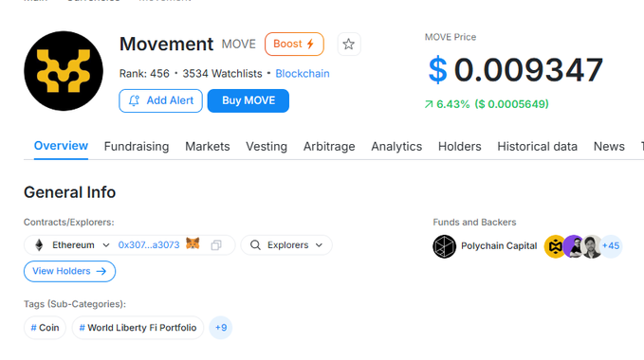Image resolution: width=644 pixels, height=360 pixels.
Task: Switch to the Overview tab
Action: coord(61,146)
